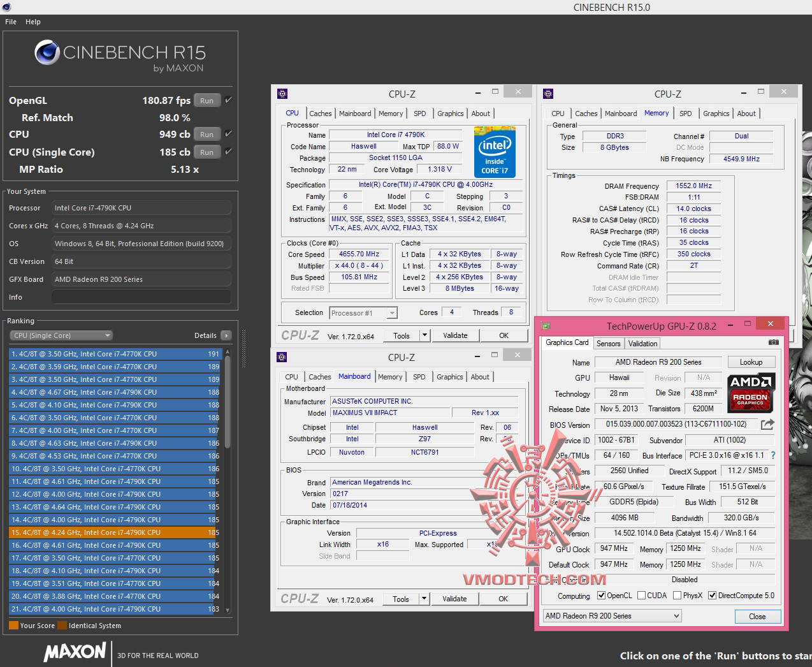812x667 pixels.
Task: Open Tools dropdown arrow in CPU-Z CPU window
Action: [424, 335]
